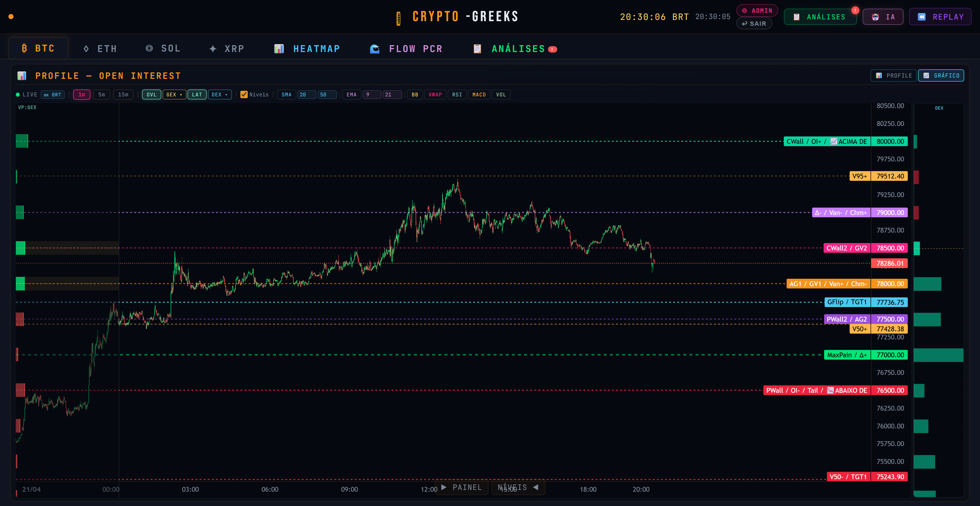Click the 18:00 time axis label
980x506 pixels.
pyautogui.click(x=588, y=489)
